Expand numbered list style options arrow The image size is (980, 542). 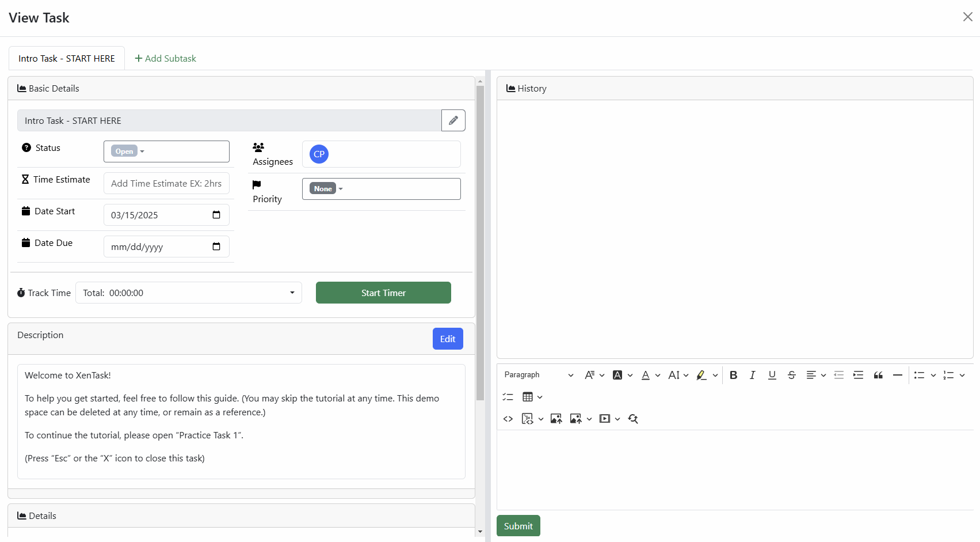coord(962,375)
